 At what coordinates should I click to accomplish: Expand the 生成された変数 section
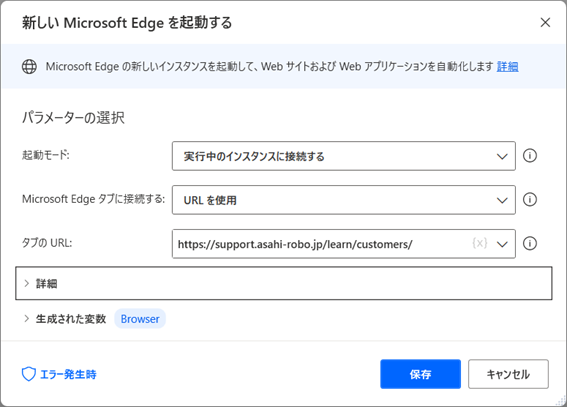[26, 318]
